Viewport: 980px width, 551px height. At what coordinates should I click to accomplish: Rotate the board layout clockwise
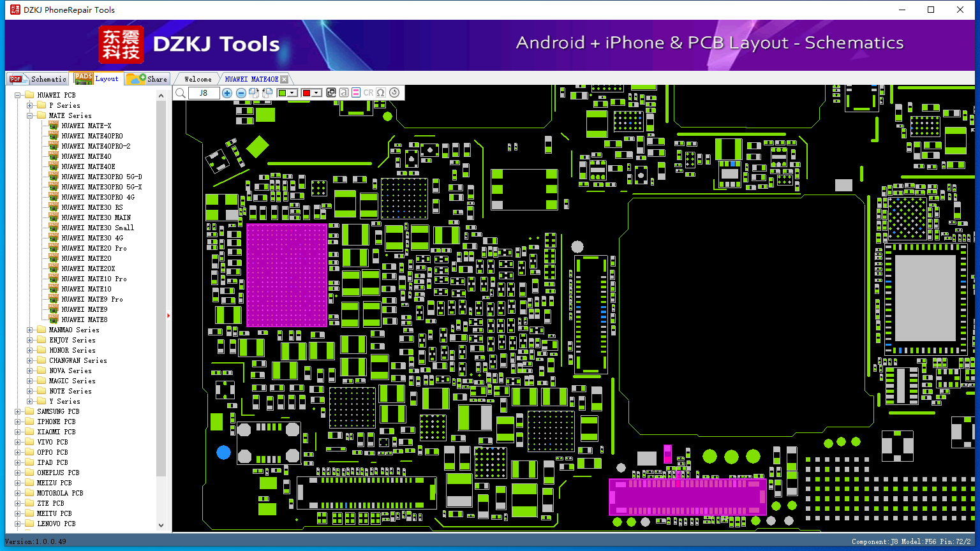pos(254,93)
